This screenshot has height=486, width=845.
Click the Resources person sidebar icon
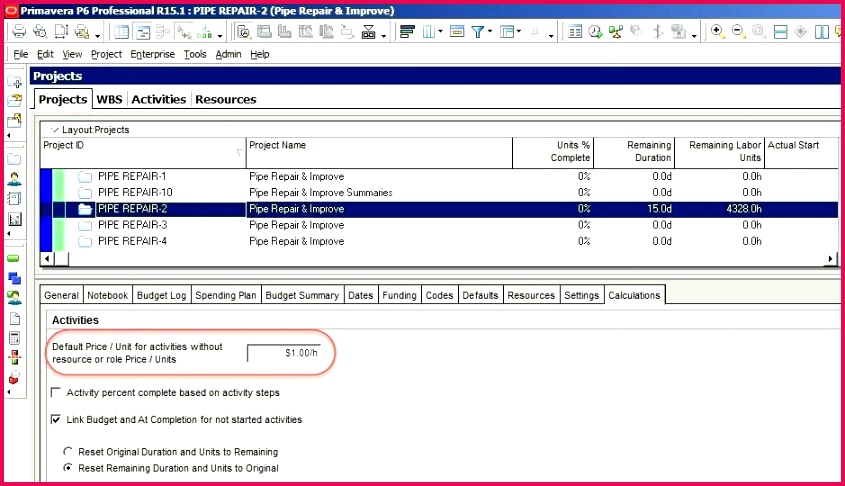[x=15, y=179]
